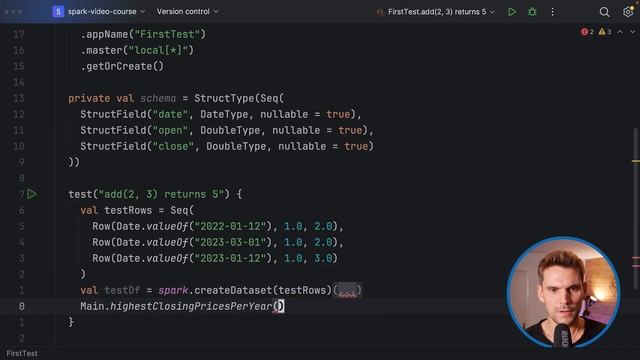640x360 pixels.
Task: Run test from gutter icon
Action: pos(32,194)
